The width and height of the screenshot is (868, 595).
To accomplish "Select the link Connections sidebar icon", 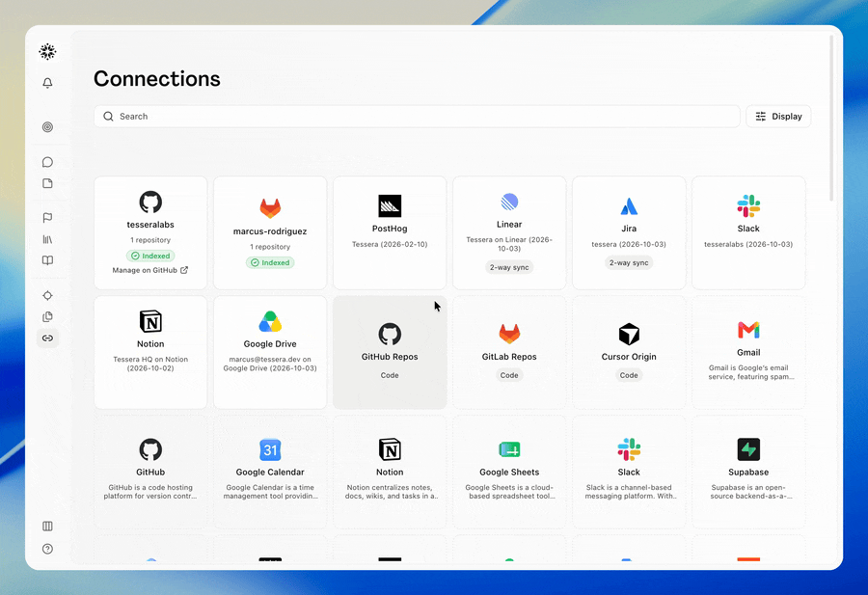I will [47, 338].
